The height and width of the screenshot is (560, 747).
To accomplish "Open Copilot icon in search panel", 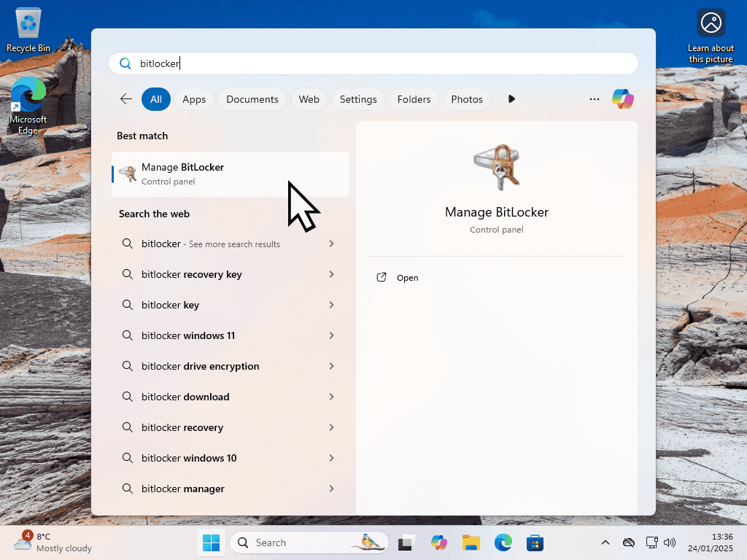I will coord(622,99).
